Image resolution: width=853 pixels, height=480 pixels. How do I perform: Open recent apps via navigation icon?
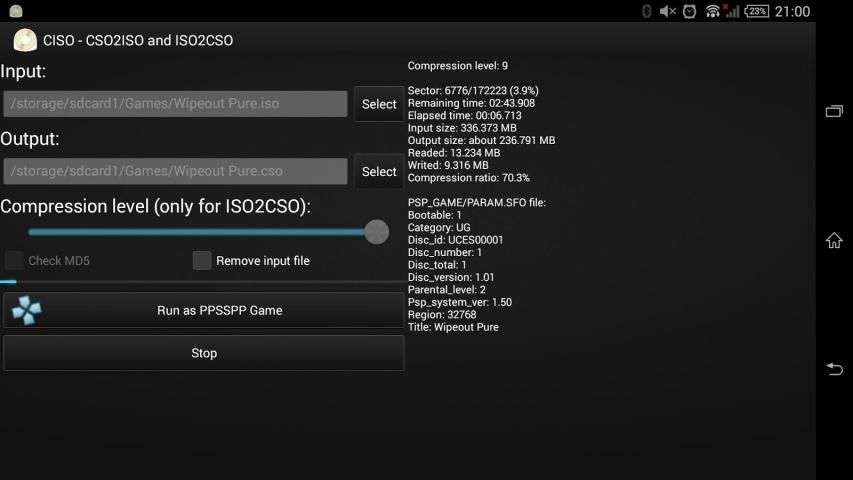(x=834, y=111)
